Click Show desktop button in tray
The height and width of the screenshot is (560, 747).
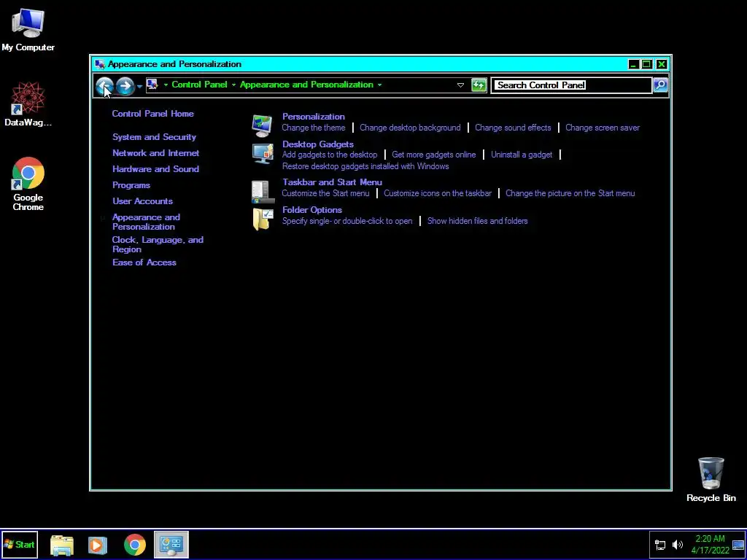coord(738,545)
